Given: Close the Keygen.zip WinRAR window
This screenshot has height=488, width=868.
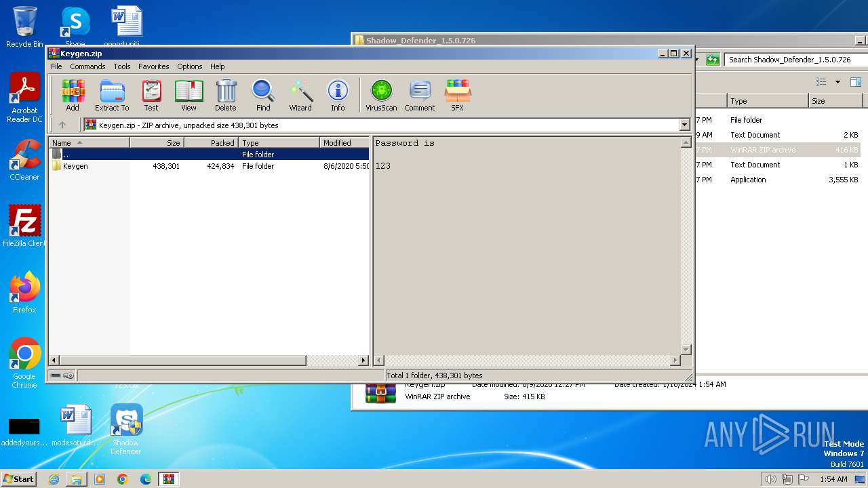Looking at the screenshot, I should point(686,53).
